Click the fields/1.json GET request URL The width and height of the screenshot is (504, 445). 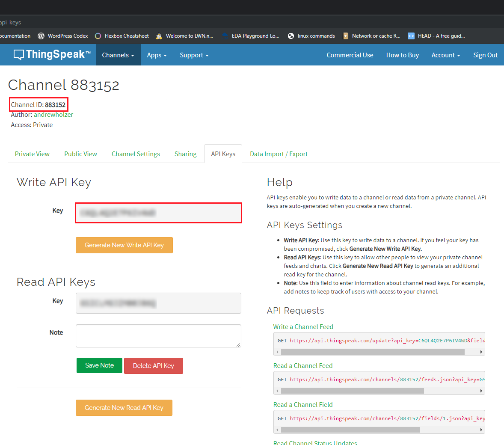(x=387, y=418)
